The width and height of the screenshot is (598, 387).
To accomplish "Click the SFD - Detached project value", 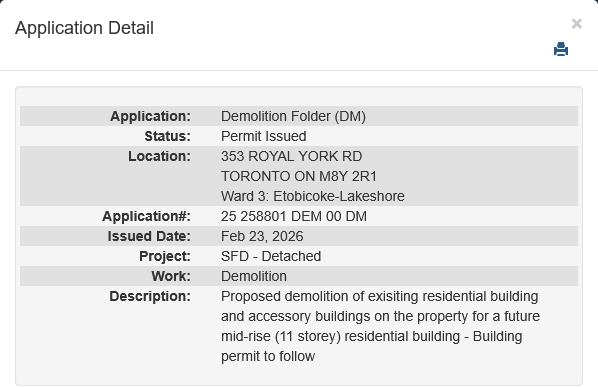I will 271,256.
